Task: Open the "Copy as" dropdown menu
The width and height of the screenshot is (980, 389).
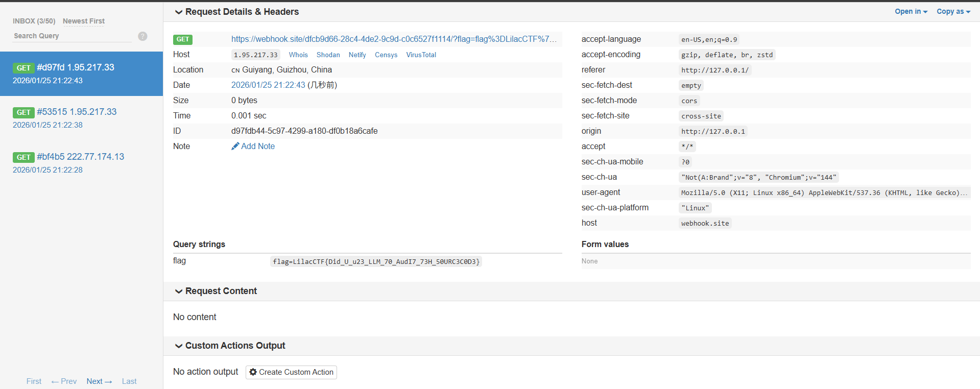Action: pos(953,12)
